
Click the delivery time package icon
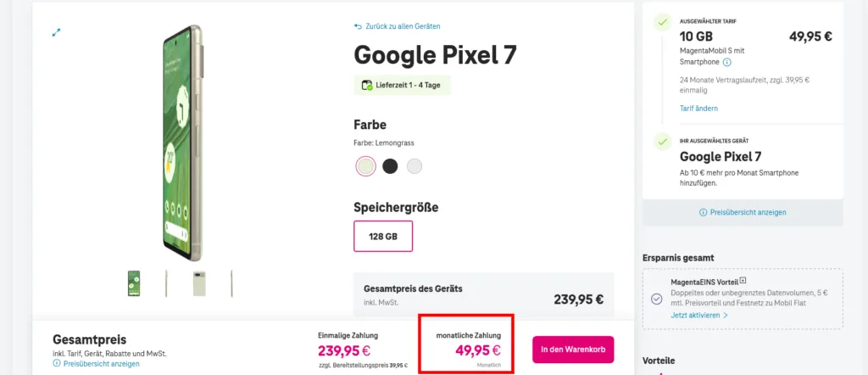coord(367,85)
